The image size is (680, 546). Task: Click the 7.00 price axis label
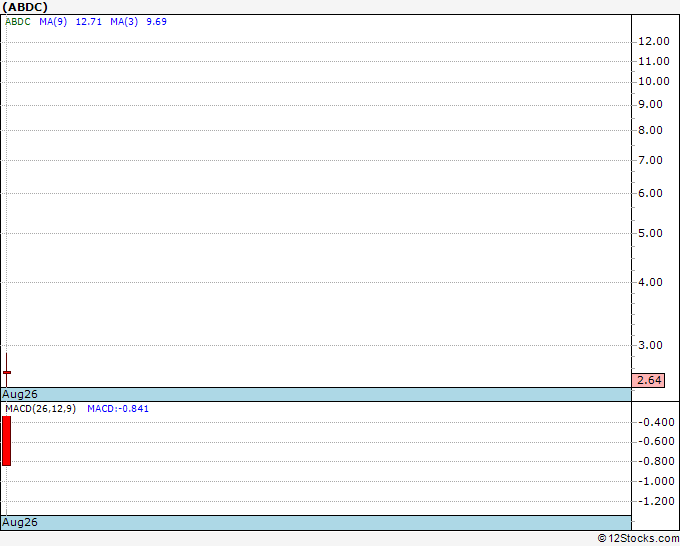pos(651,160)
